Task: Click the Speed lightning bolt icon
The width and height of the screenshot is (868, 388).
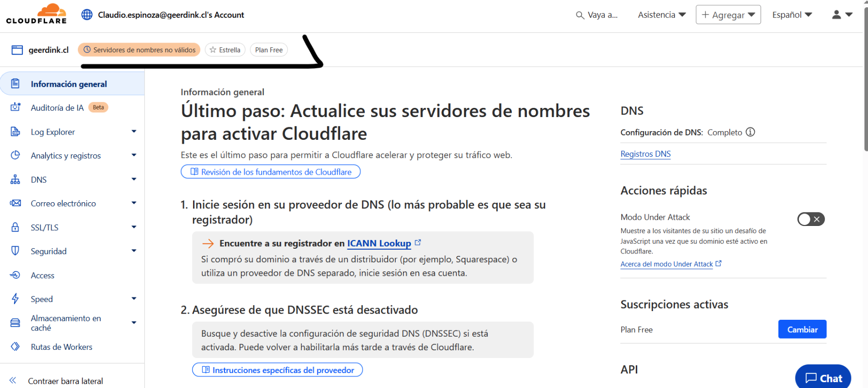Action: tap(15, 299)
